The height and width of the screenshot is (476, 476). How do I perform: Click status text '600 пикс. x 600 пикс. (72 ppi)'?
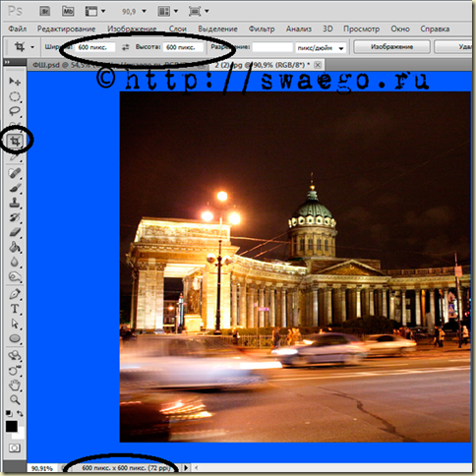[x=126, y=468]
